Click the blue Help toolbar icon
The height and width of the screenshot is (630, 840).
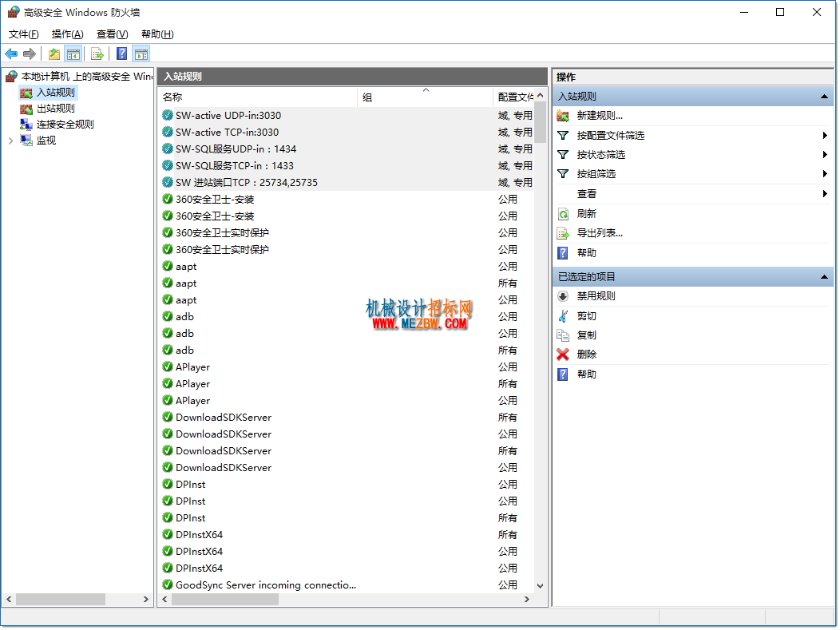[x=122, y=53]
